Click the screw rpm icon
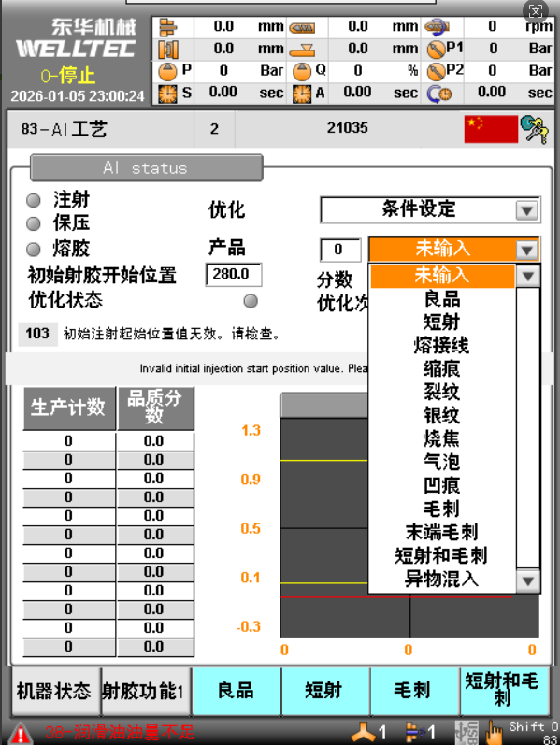The image size is (560, 745). (x=437, y=27)
